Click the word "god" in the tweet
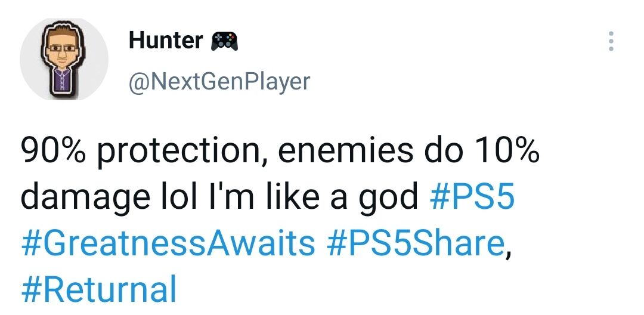Screen dimensions: 644x315 coord(387,197)
